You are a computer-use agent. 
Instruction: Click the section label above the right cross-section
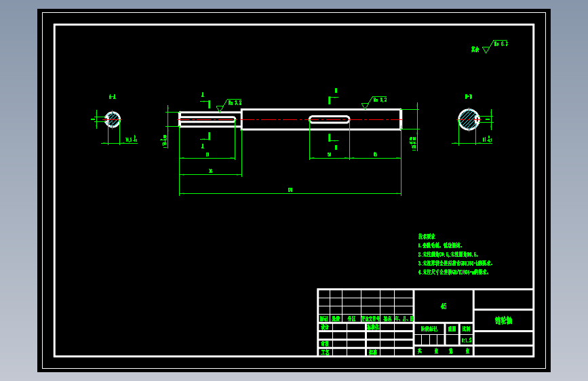pos(469,96)
